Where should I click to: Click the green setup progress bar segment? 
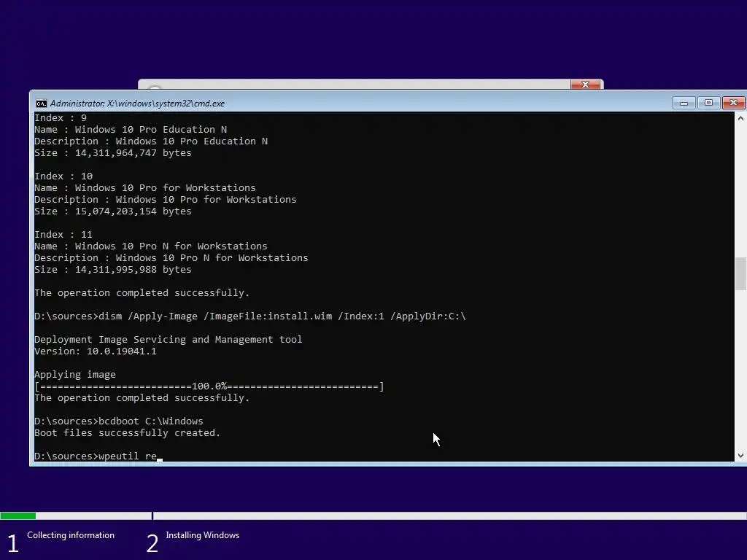click(18, 516)
